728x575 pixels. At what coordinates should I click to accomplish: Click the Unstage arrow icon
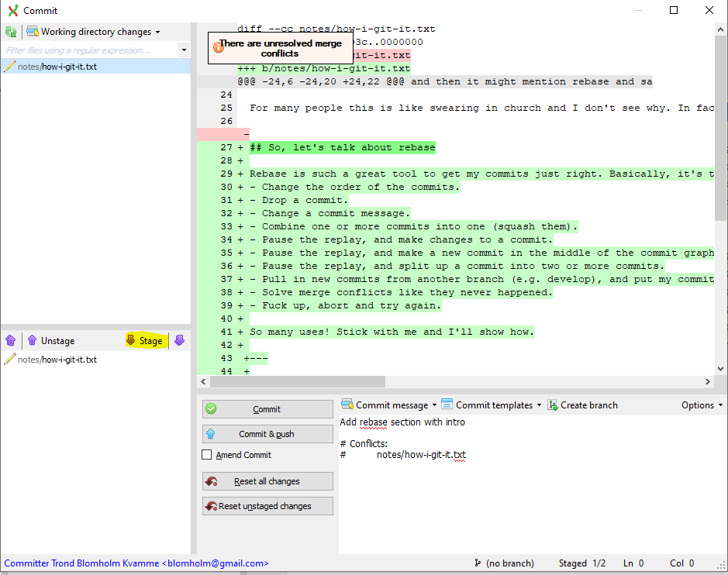tap(30, 340)
